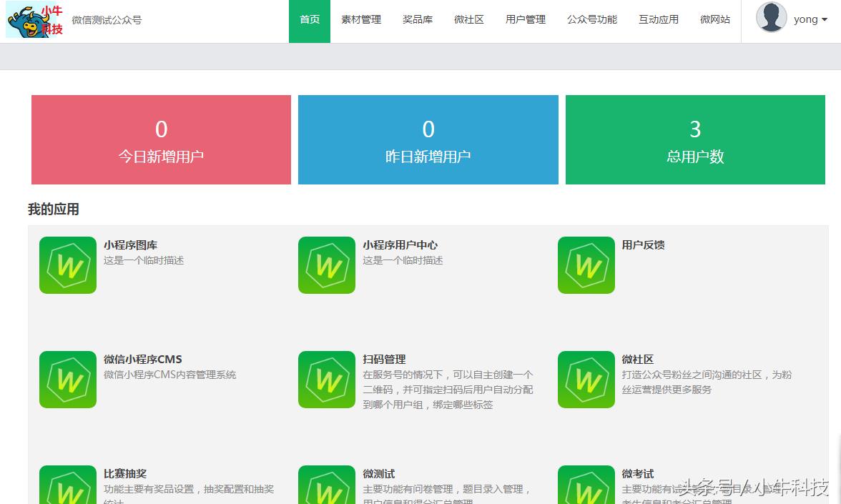841x504 pixels.
Task: Switch to the 微网站 tab
Action: coord(714,19)
